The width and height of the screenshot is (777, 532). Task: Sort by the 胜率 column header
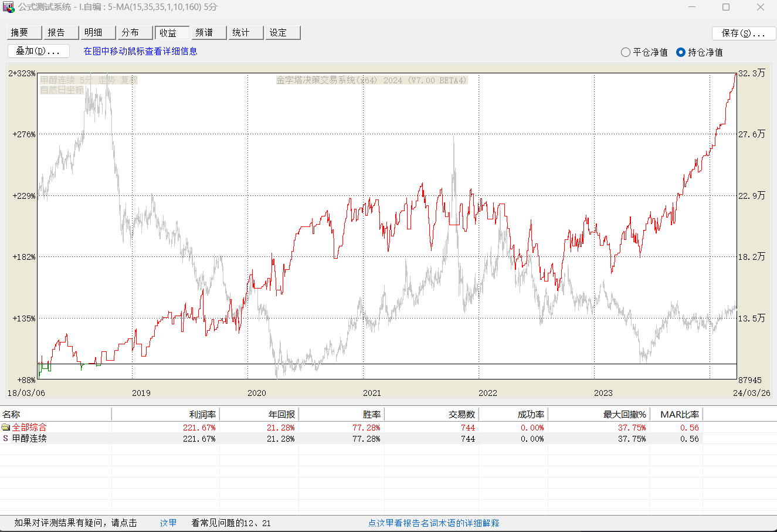[x=342, y=414]
